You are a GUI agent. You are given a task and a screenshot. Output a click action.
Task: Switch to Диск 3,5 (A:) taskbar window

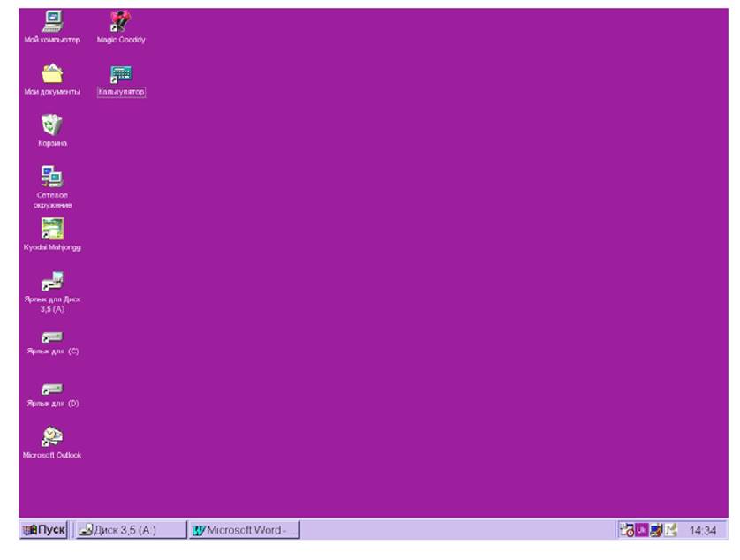(132, 530)
